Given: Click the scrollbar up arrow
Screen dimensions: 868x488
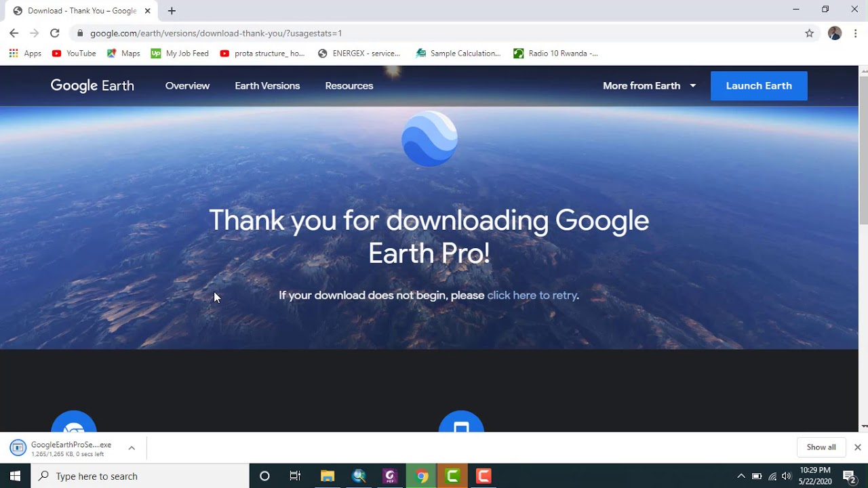Looking at the screenshot, I should coord(863,70).
